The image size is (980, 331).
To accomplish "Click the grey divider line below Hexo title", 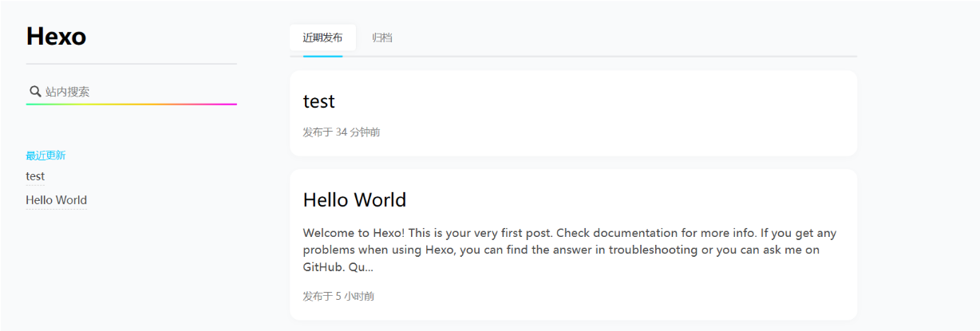I will (x=131, y=63).
